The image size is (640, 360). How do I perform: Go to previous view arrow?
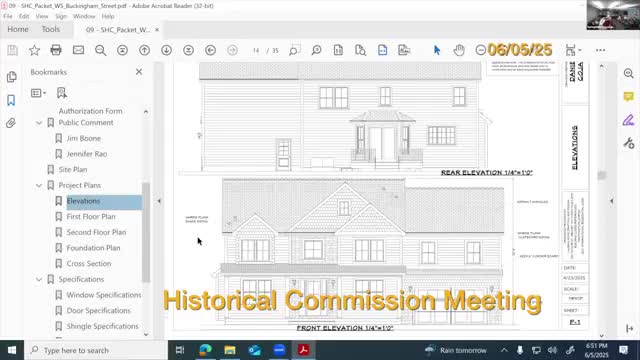(x=211, y=50)
